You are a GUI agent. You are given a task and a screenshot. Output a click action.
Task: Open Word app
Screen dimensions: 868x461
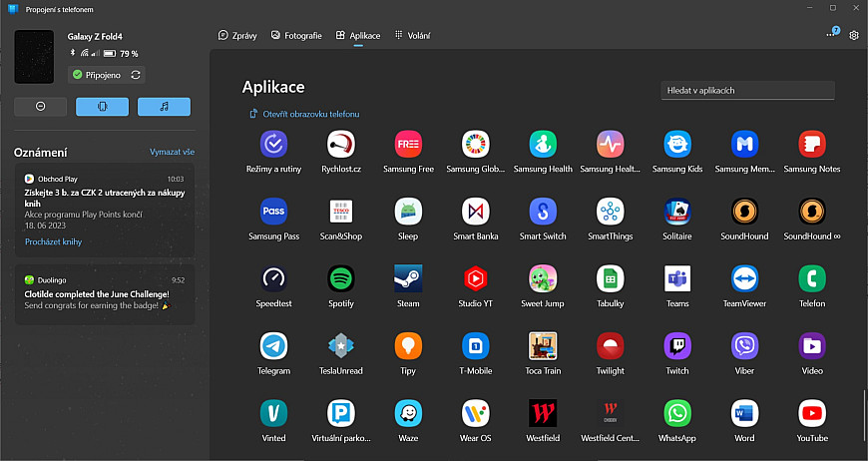744,413
